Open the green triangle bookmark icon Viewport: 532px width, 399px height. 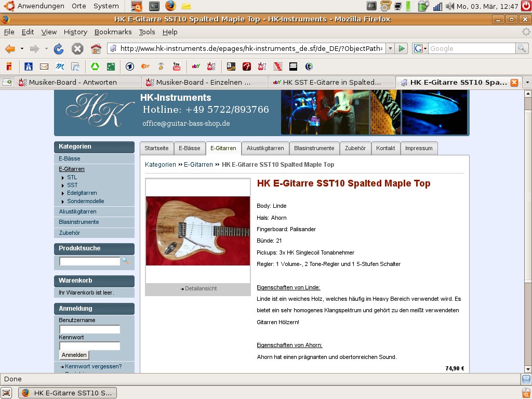[x=95, y=66]
